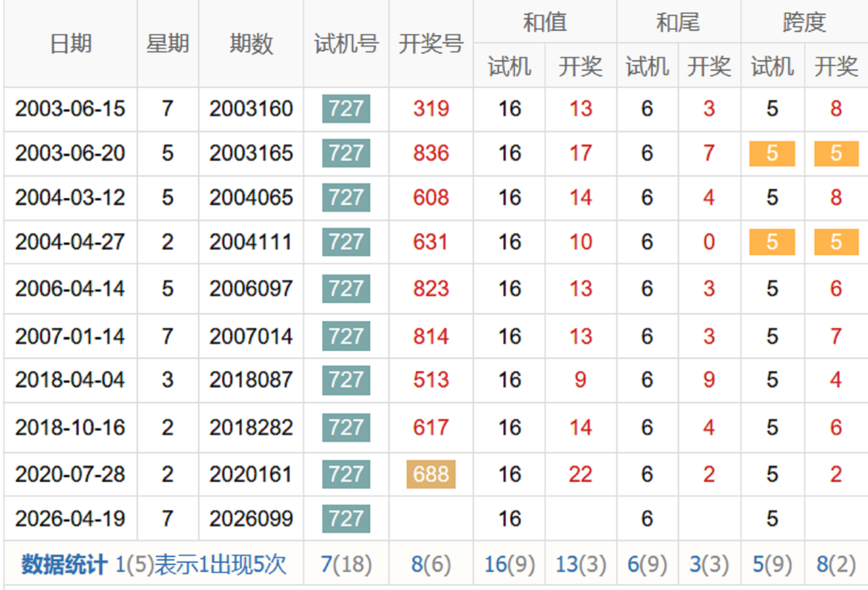868x590 pixels.
Task: Select the 试机号 column header
Action: tap(346, 44)
